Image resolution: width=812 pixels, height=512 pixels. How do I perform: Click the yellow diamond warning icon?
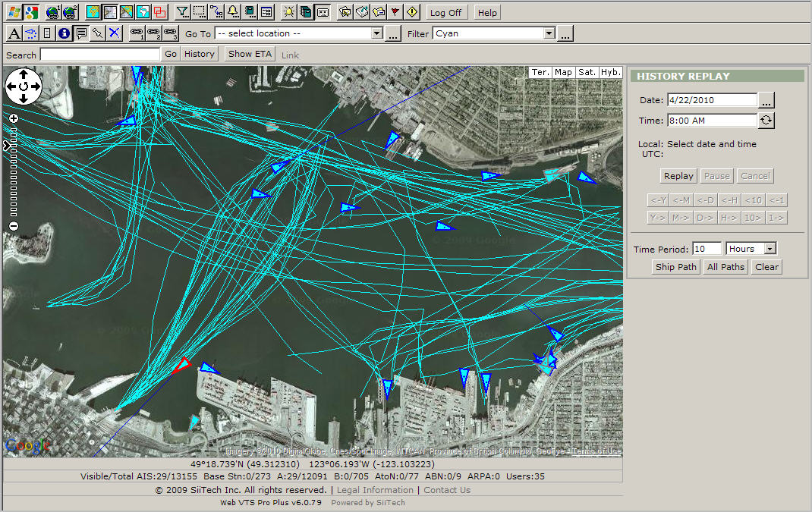click(x=412, y=12)
